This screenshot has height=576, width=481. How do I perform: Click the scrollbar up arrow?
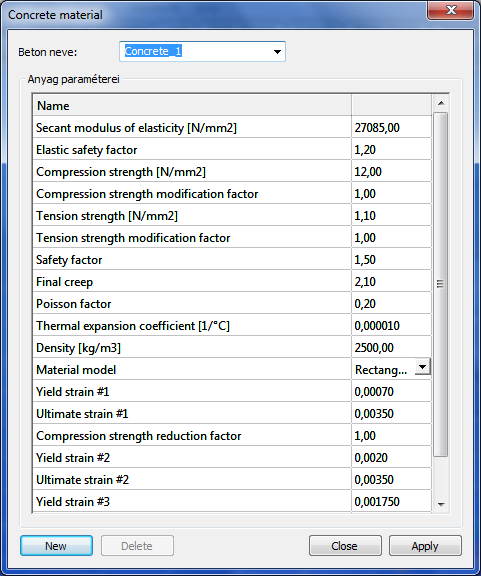441,104
